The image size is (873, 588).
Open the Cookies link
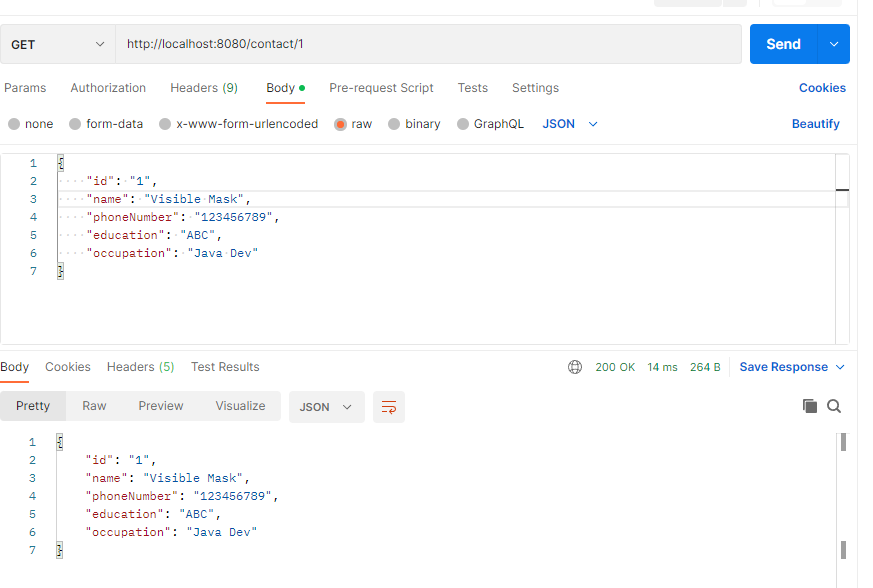click(822, 88)
